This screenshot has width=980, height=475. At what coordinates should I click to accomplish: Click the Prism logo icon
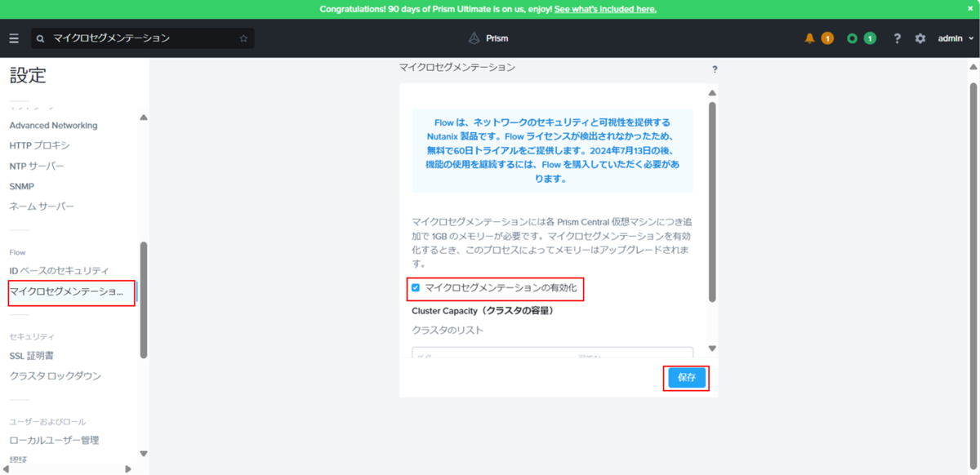coord(474,38)
